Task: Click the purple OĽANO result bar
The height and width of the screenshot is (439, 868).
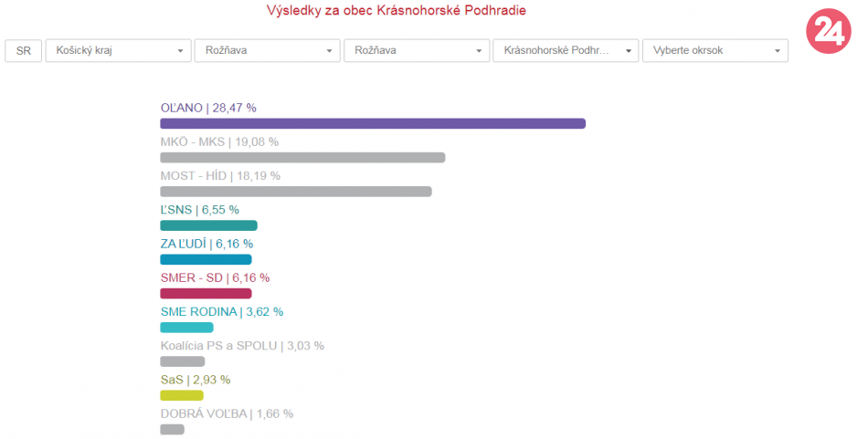Action: [372, 123]
